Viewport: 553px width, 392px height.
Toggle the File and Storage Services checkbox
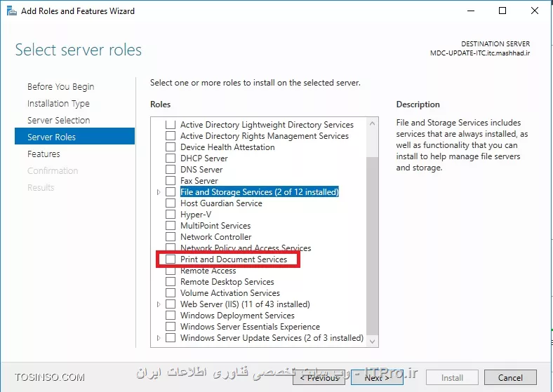(x=171, y=192)
